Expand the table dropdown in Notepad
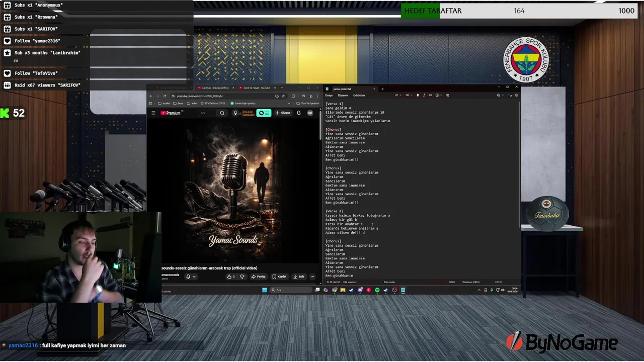The image size is (644, 362). pyautogui.click(x=438, y=95)
